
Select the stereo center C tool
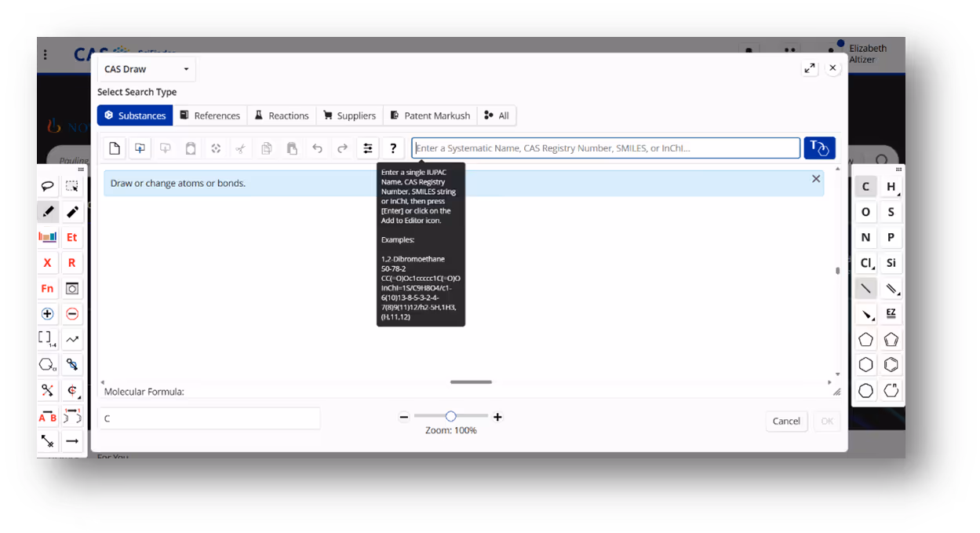pyautogui.click(x=72, y=390)
